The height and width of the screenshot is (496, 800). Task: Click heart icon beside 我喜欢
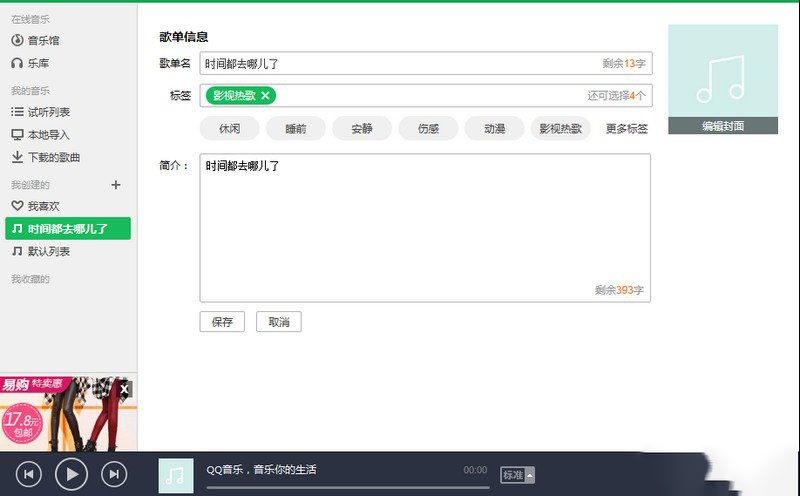tap(17, 206)
